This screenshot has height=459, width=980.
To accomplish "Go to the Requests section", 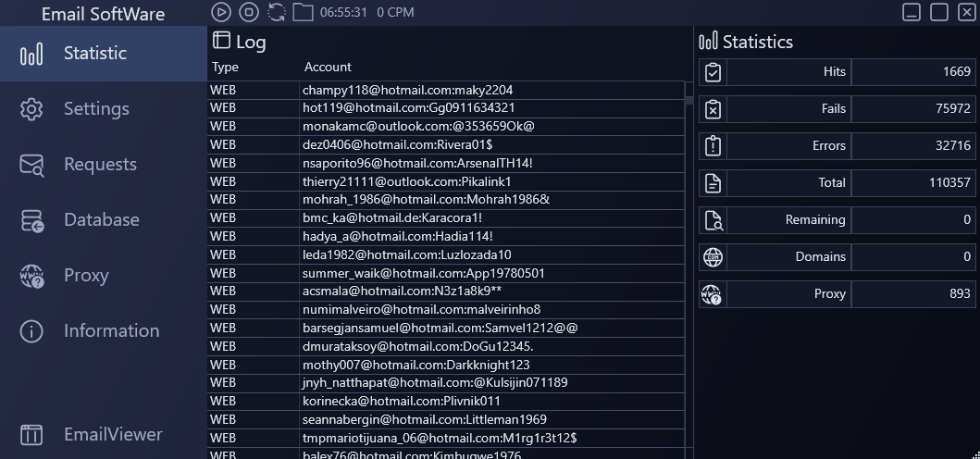I will [99, 165].
